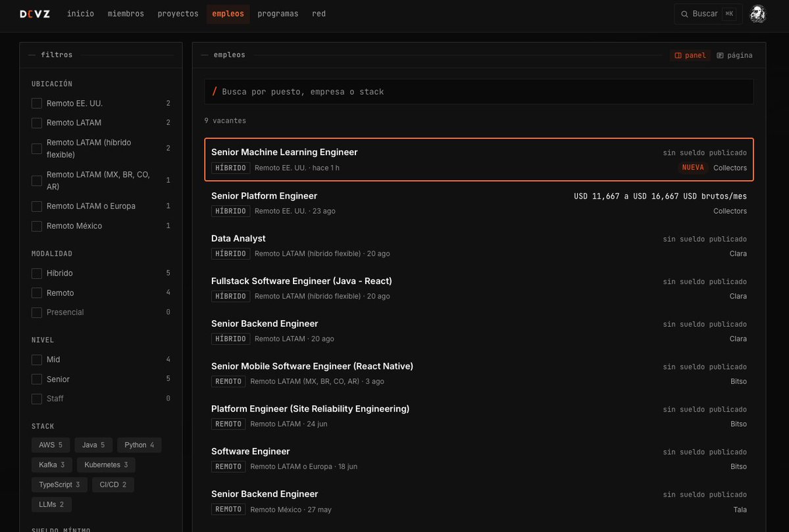Open Senior Machine Learning Engineer listing
The image size is (789, 532).
click(478, 159)
